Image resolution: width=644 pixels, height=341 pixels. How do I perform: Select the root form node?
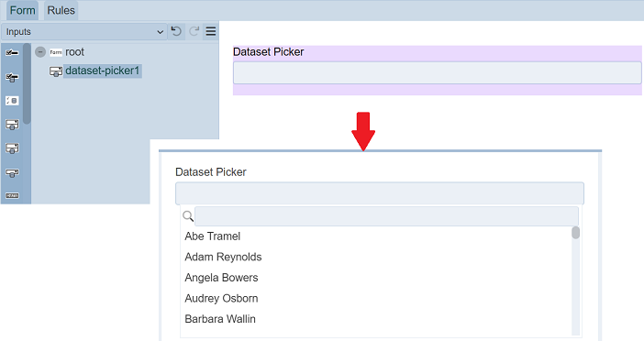(x=74, y=52)
